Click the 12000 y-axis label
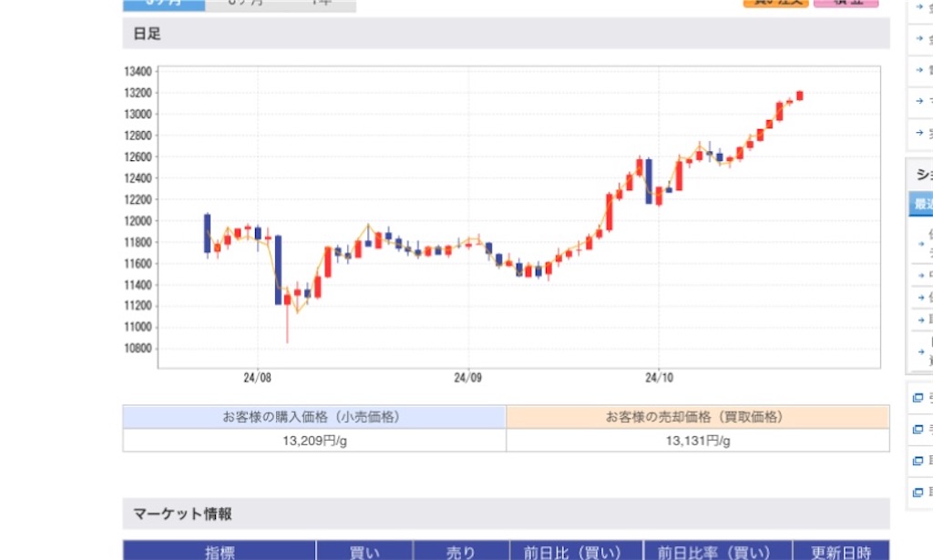 click(138, 221)
